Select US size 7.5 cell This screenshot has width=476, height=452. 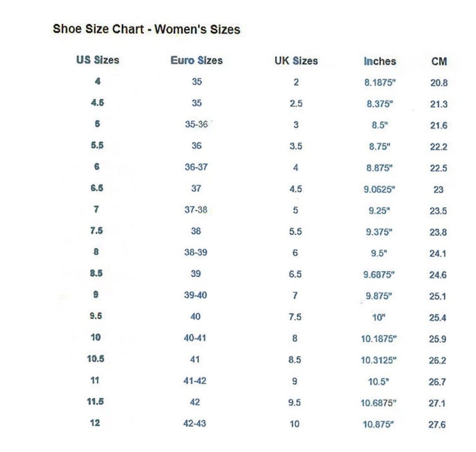tap(96, 231)
